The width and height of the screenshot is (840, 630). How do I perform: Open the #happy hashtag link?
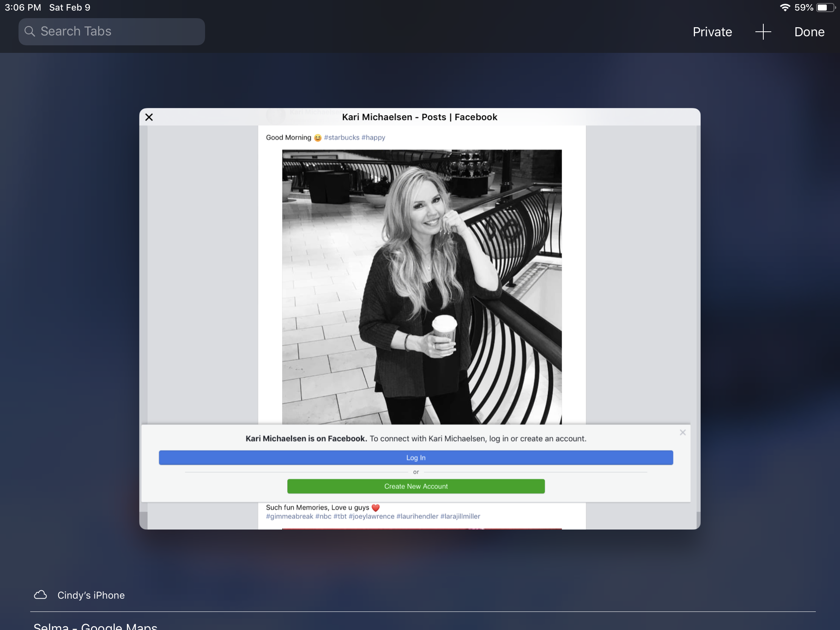[x=373, y=137]
